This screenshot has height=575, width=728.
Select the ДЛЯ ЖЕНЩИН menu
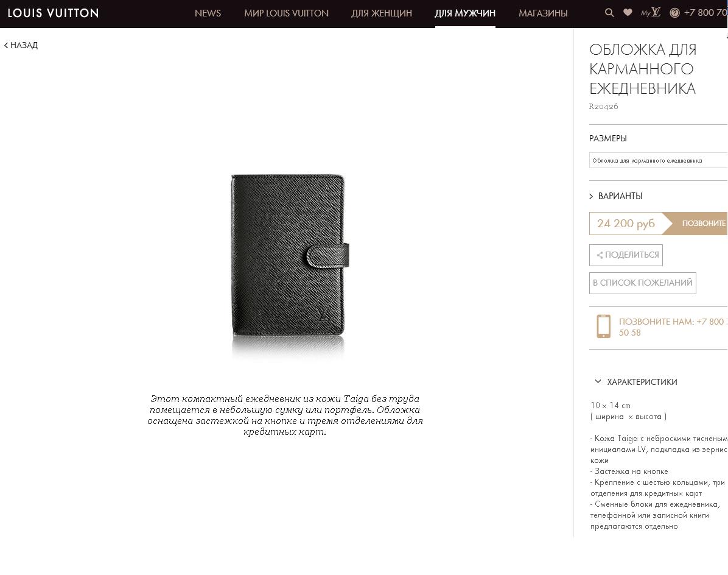point(381,13)
